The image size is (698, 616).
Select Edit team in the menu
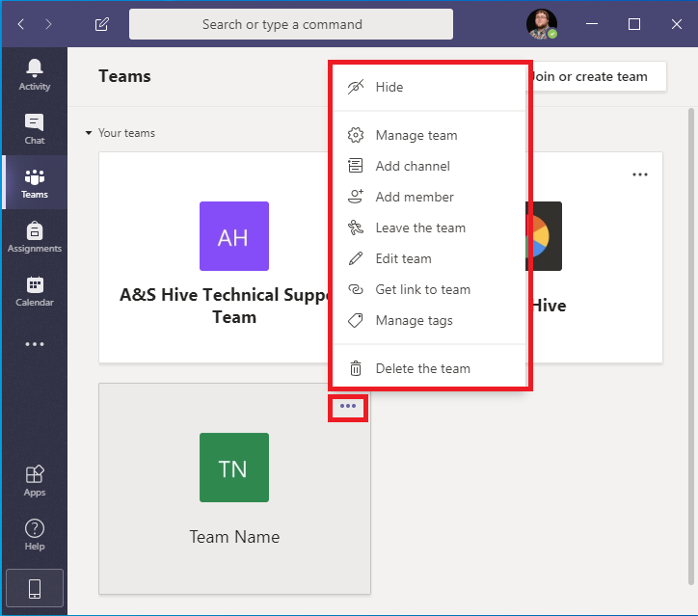[430, 258]
